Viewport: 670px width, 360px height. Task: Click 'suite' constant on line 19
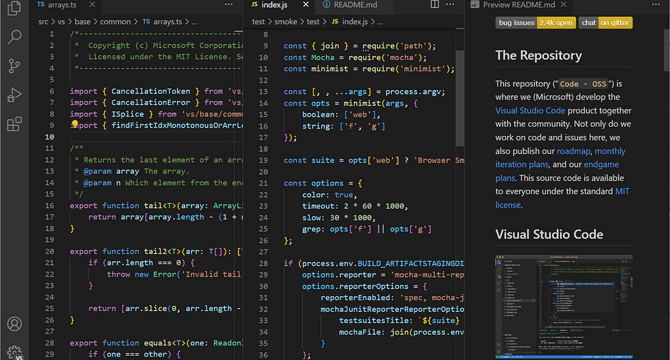(x=323, y=161)
